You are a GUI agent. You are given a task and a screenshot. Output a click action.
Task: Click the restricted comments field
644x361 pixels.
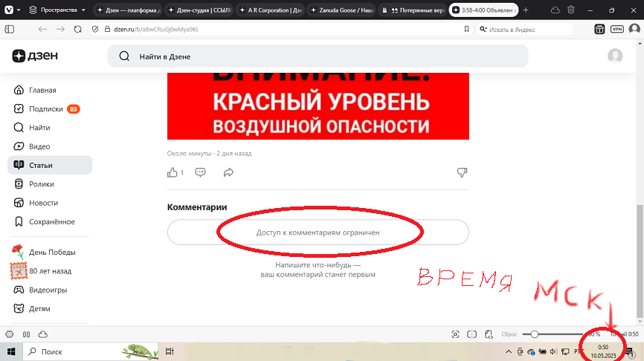[318, 232]
